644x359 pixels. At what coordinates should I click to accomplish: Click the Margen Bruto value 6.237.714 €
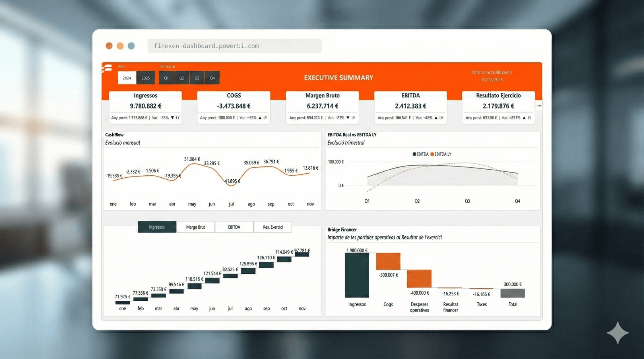[322, 106]
